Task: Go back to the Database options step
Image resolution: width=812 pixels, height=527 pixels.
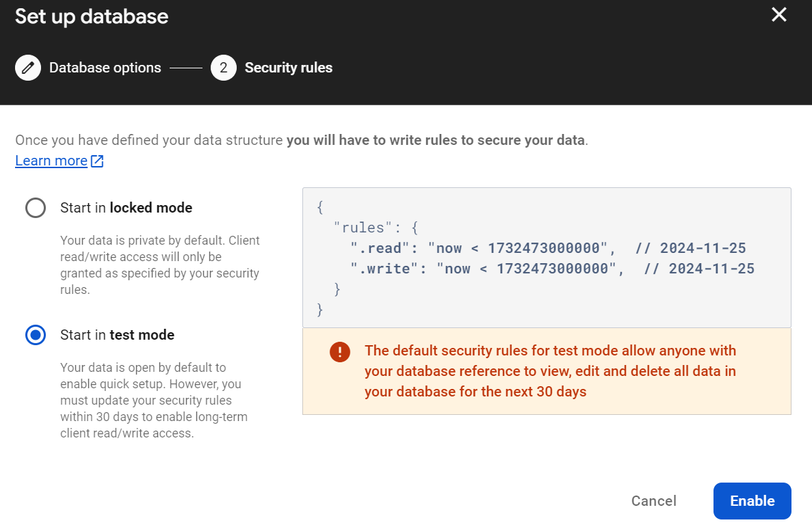Action: point(105,68)
